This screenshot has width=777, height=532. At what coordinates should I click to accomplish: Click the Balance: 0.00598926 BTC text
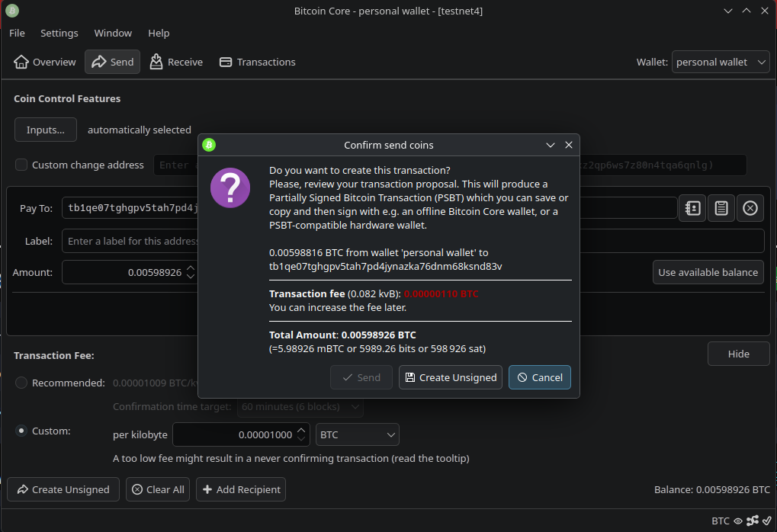coord(712,489)
